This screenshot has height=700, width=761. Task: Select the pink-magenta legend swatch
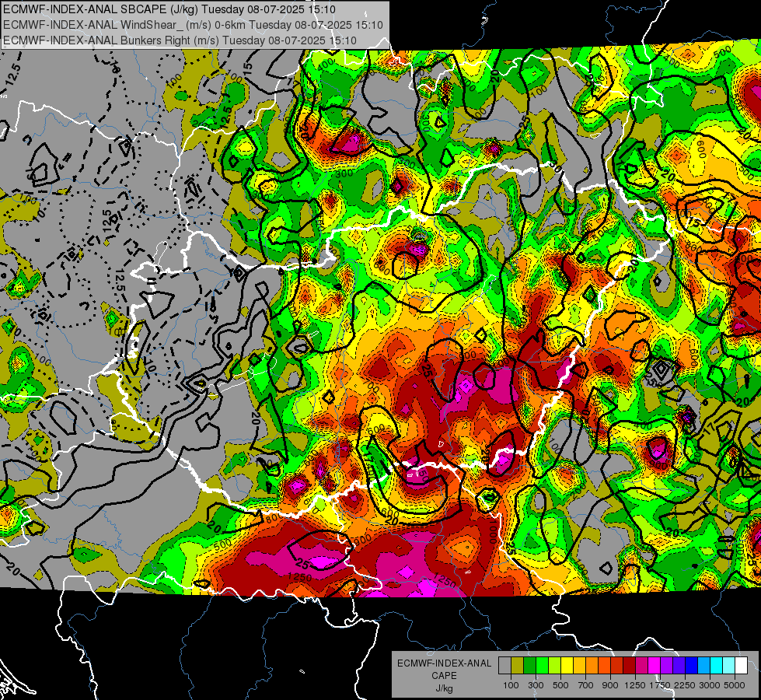(642, 665)
